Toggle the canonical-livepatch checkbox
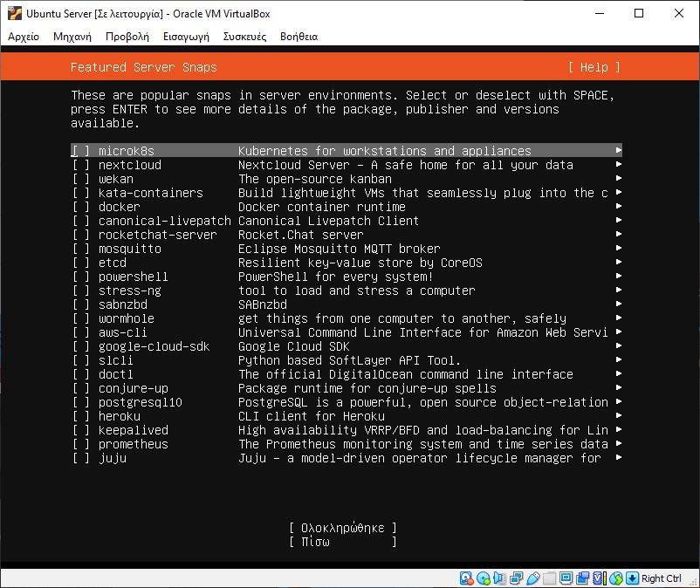The width and height of the screenshot is (700, 588). (x=81, y=221)
